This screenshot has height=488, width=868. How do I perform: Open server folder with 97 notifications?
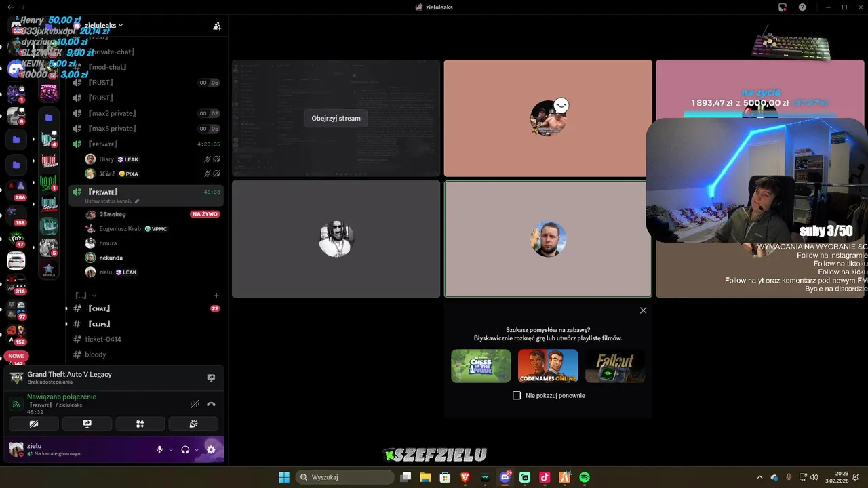point(16,308)
